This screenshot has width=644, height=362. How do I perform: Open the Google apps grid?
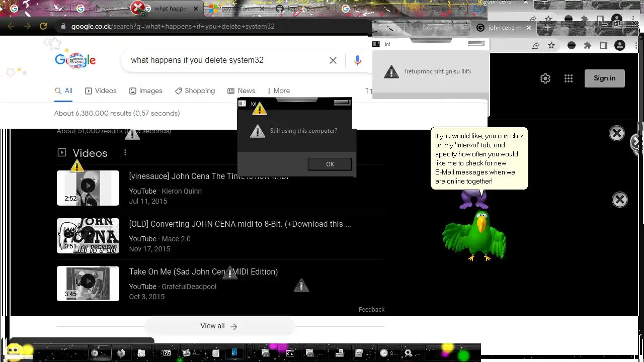point(569,78)
